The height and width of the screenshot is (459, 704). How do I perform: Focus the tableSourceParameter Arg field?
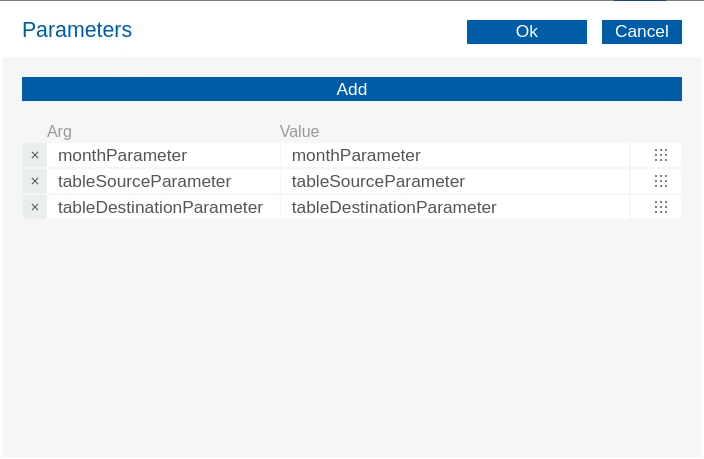[x=163, y=181]
